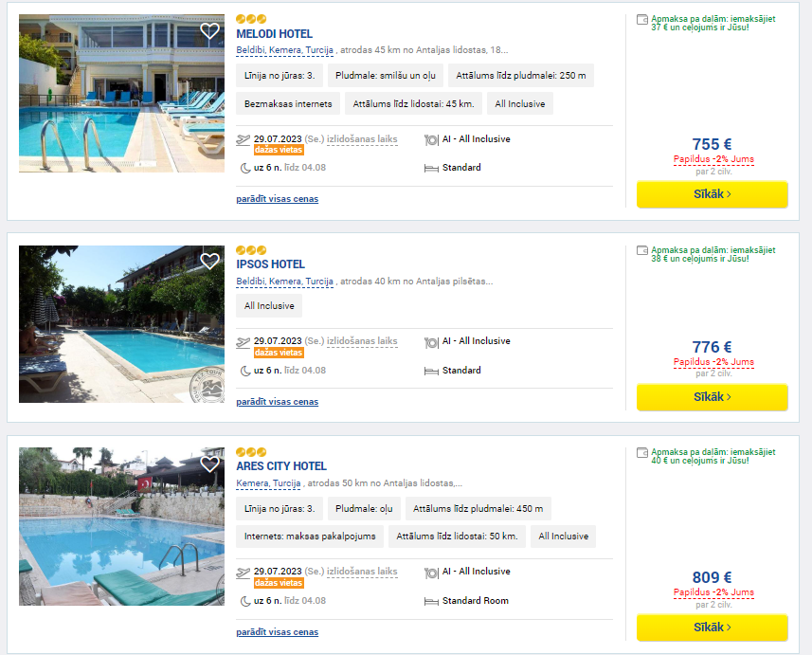
Task: Click Sīkāk button for 809 € Ares offer
Action: [x=713, y=628]
